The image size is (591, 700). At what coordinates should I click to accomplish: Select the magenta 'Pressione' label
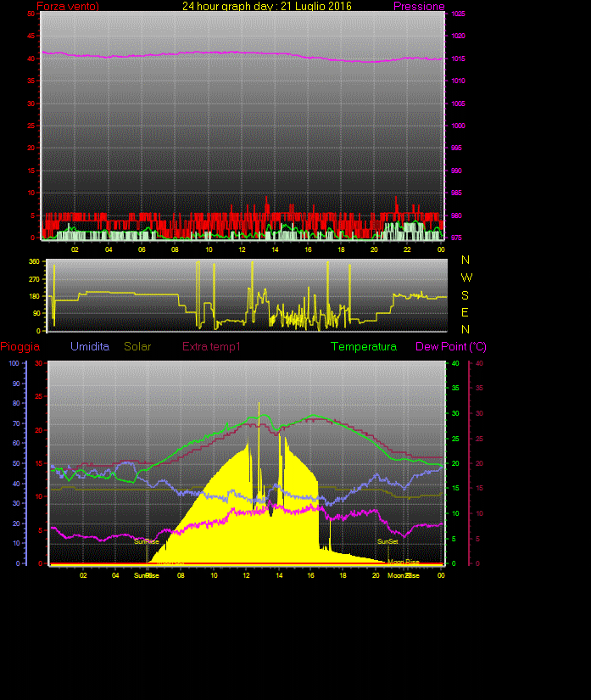(419, 7)
